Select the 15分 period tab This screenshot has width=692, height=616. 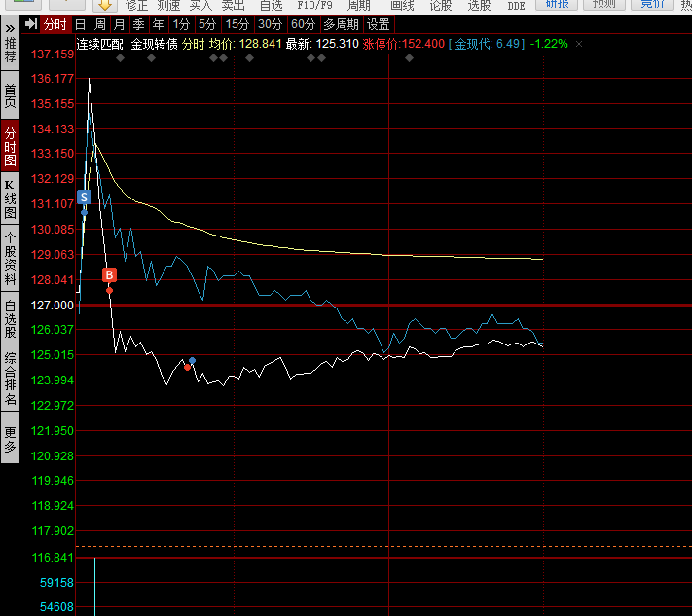236,24
